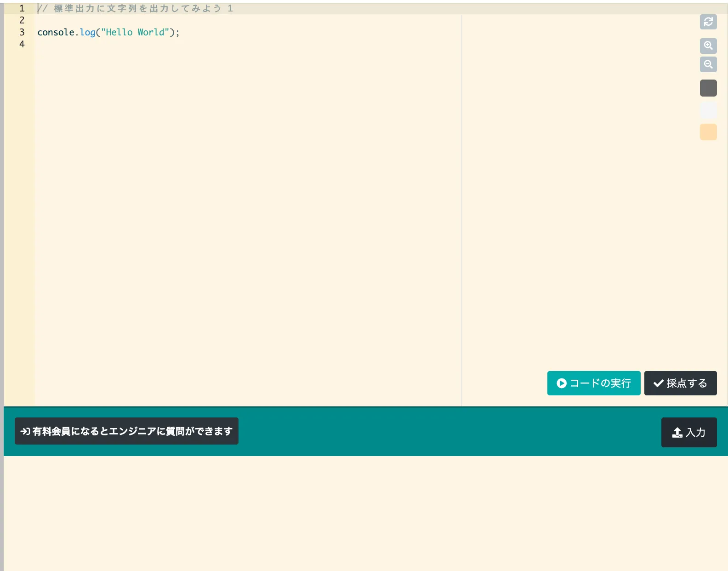This screenshot has height=571, width=728.
Task: Zoom in the editor font size
Action: pyautogui.click(x=708, y=46)
